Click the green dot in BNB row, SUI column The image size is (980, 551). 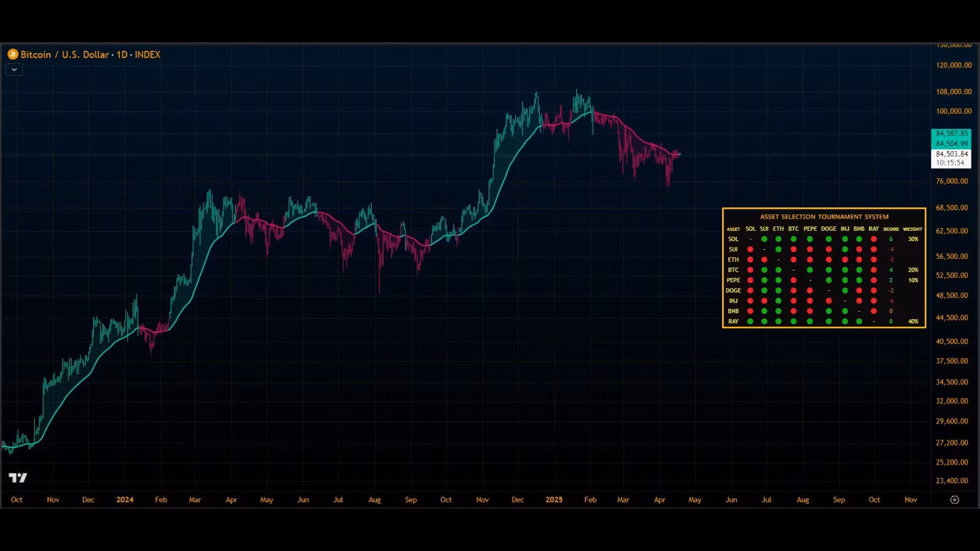[764, 311]
